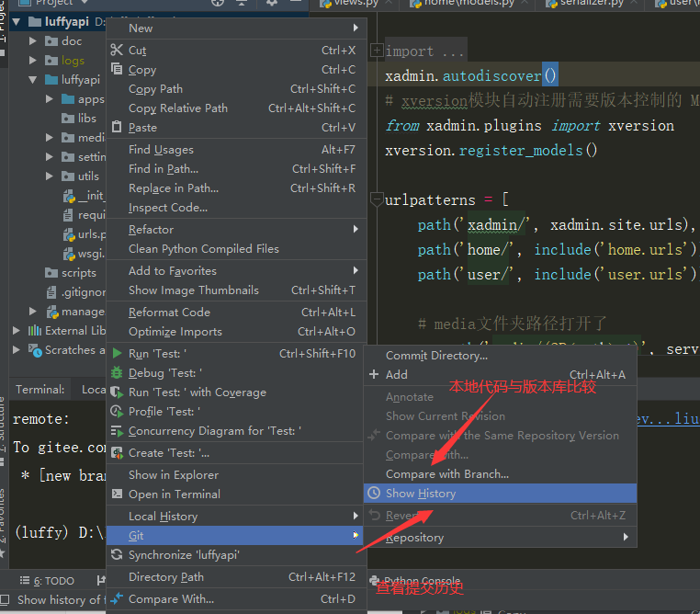The height and width of the screenshot is (614, 700).
Task: Click the Open in Terminal icon
Action: tap(117, 494)
